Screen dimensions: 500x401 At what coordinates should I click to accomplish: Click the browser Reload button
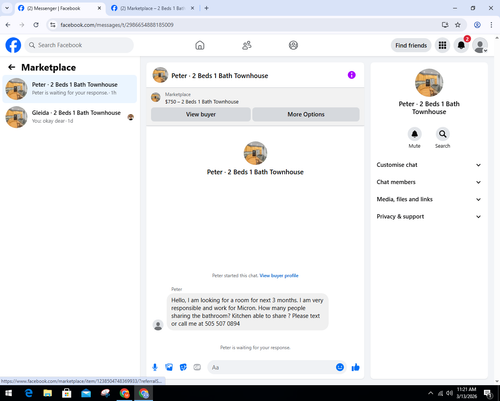(x=36, y=25)
